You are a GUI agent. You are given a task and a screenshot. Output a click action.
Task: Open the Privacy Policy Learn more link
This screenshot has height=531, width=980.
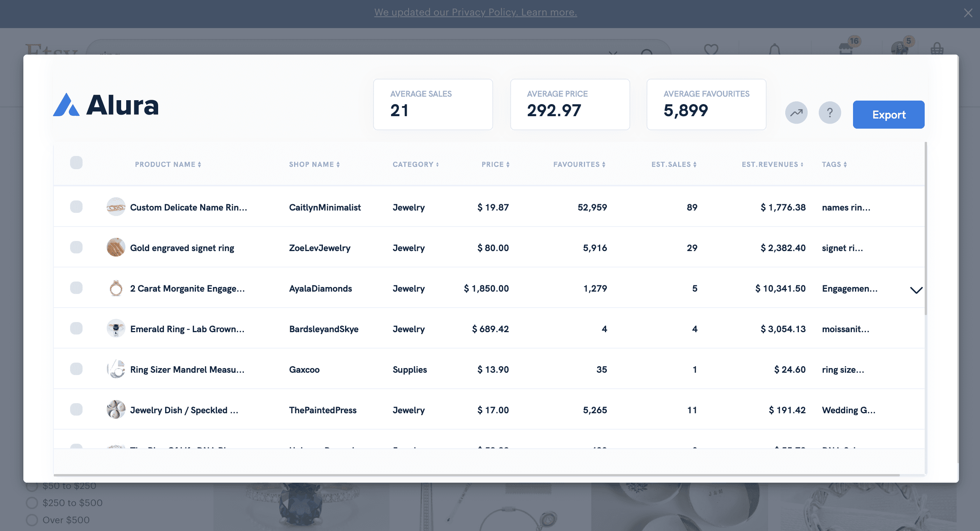point(475,12)
